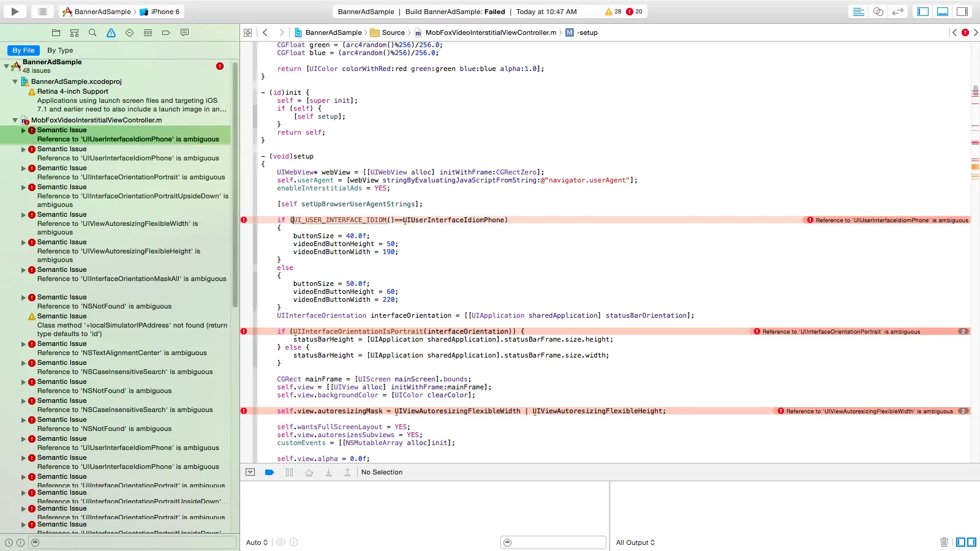Click the -setup method in jump bar
This screenshot has width=980, height=551.
point(587,33)
